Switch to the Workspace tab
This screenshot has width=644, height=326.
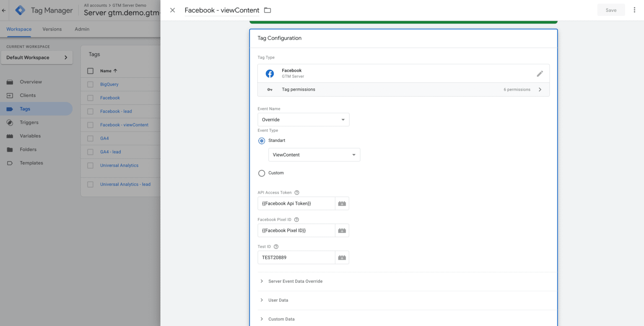19,29
